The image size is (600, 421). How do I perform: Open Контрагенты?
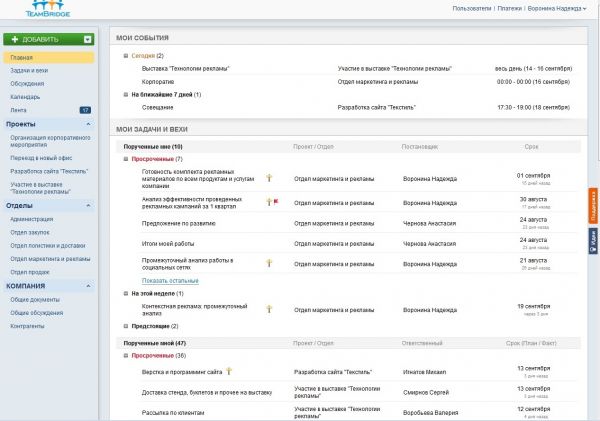(27, 326)
